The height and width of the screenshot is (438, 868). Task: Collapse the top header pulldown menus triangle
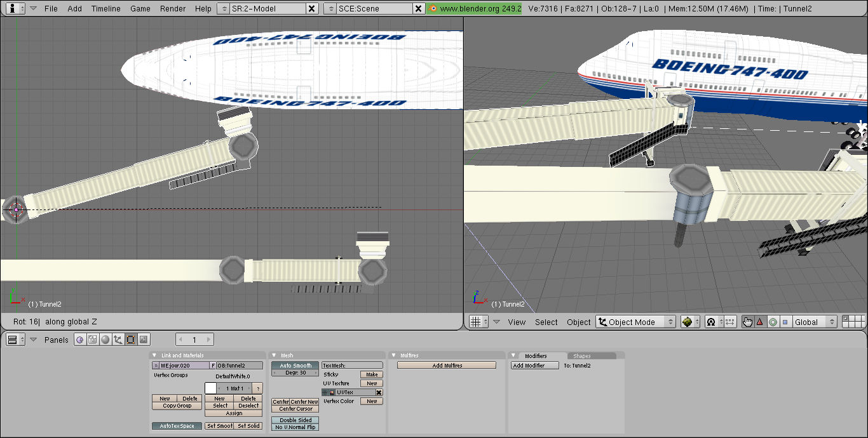pyautogui.click(x=33, y=9)
